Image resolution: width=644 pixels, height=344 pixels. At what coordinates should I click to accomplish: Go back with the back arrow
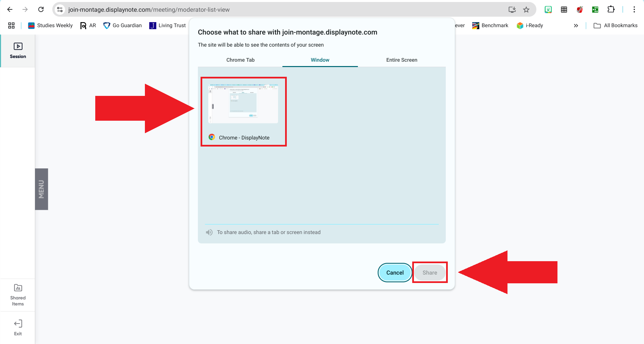point(10,9)
